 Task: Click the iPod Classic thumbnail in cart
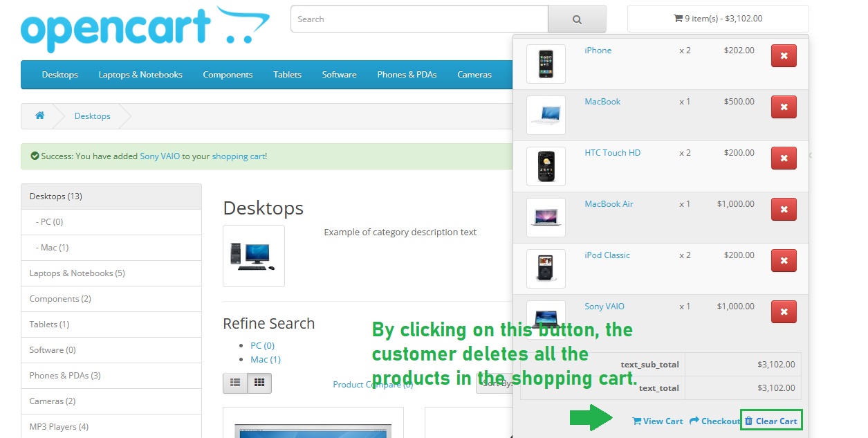pyautogui.click(x=546, y=268)
